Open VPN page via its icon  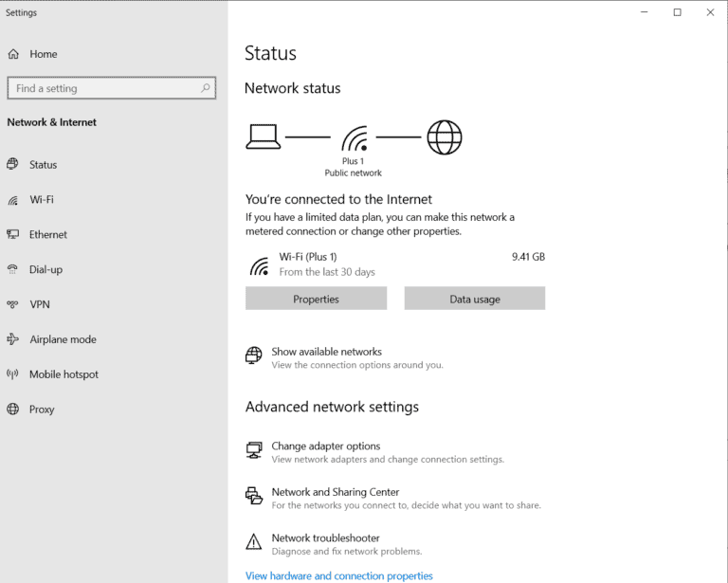(x=12, y=304)
